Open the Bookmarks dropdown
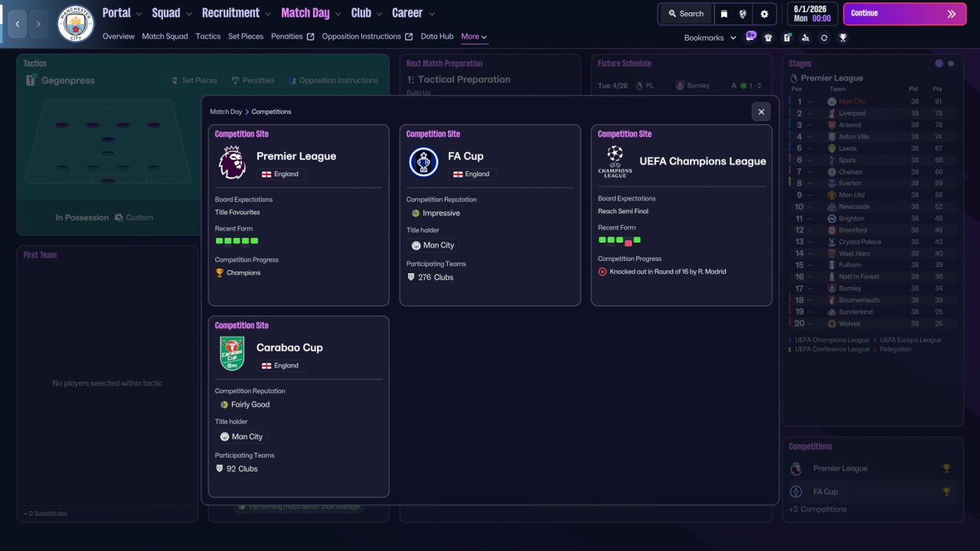 point(710,37)
